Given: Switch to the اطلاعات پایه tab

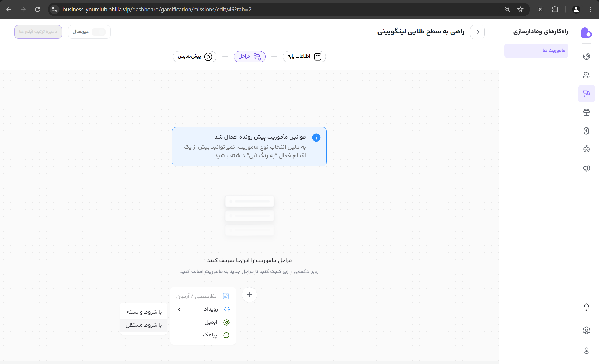Looking at the screenshot, I should point(304,57).
